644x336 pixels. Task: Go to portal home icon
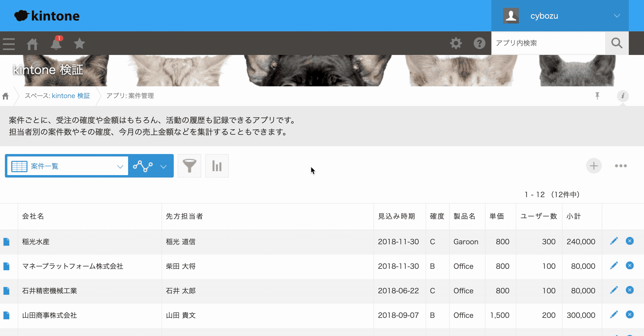pos(32,44)
